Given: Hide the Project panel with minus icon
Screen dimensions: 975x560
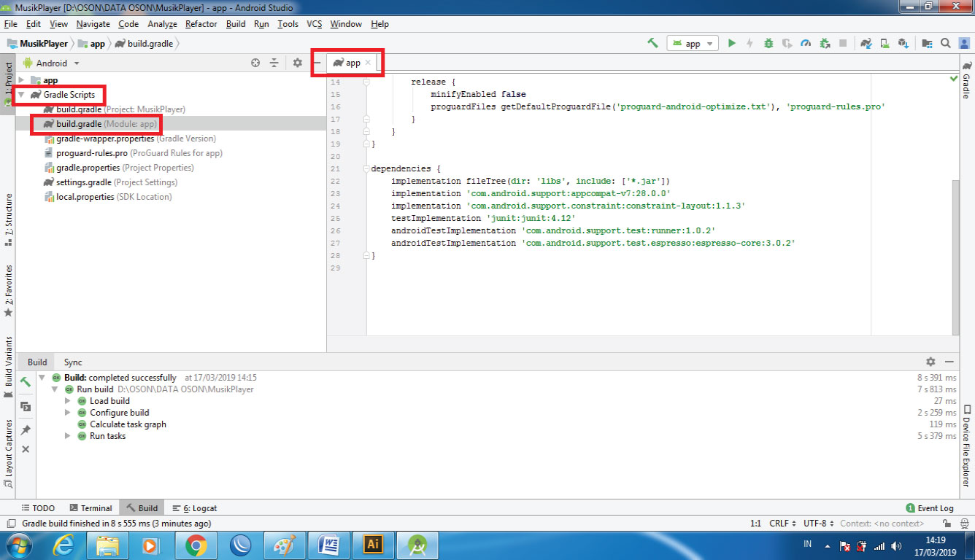Looking at the screenshot, I should click(317, 63).
